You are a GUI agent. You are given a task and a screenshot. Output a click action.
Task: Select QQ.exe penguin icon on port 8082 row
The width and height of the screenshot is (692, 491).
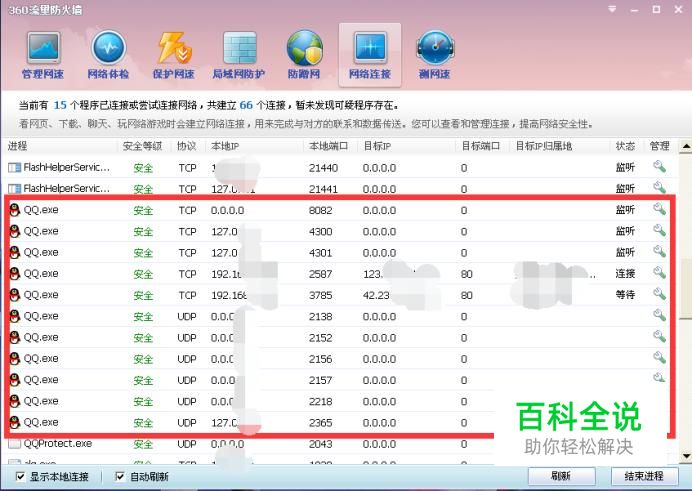15,210
